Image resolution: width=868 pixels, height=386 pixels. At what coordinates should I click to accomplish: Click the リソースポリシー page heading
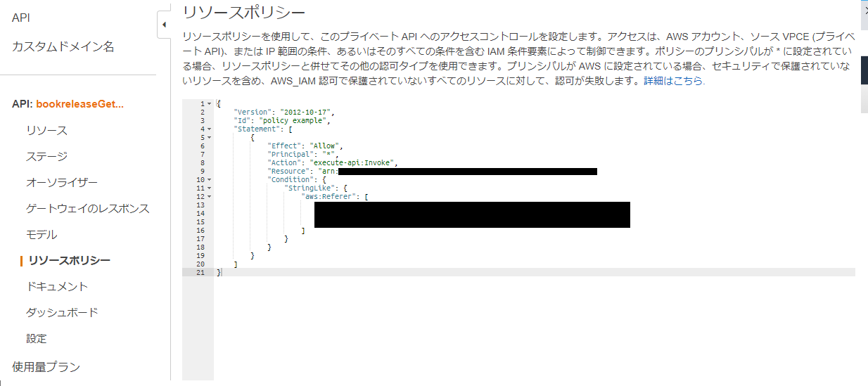[x=244, y=12]
